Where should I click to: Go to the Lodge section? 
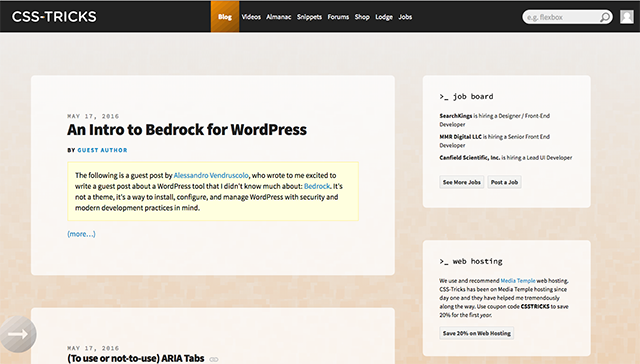384,17
